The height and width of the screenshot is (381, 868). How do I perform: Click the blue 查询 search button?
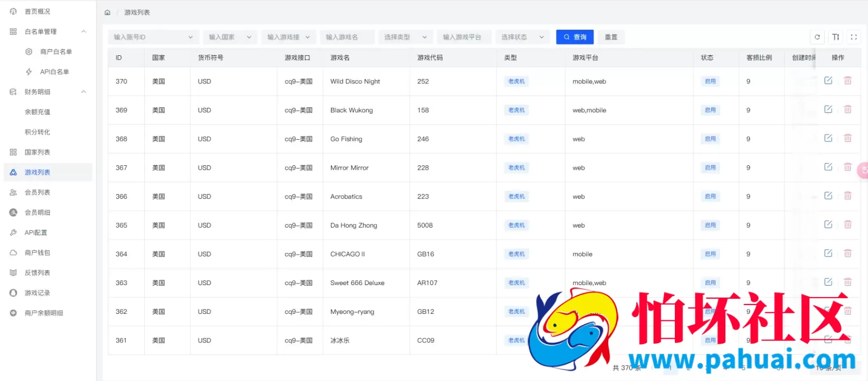point(575,37)
